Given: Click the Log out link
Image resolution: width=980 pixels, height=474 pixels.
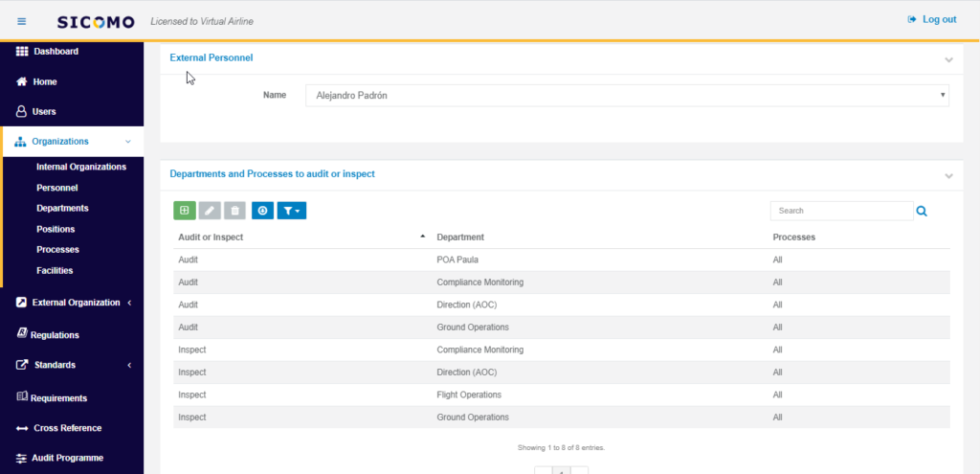Looking at the screenshot, I should 931,19.
